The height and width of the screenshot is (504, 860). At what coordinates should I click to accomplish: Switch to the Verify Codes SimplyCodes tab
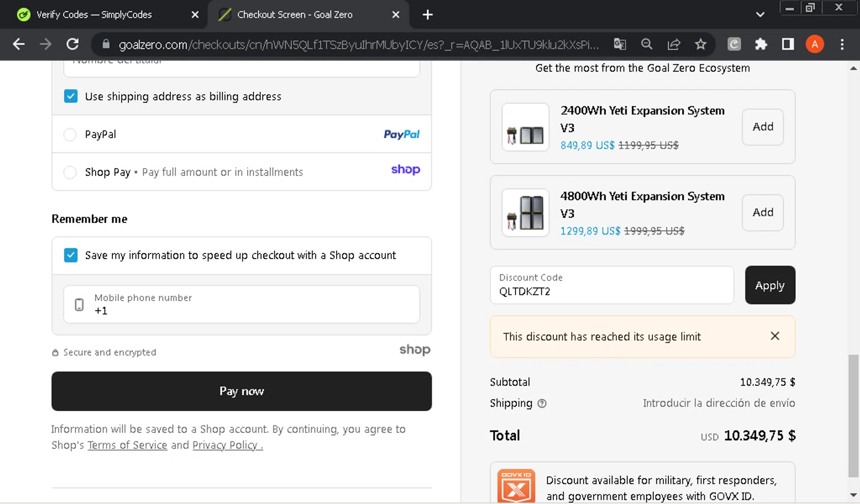pos(95,14)
